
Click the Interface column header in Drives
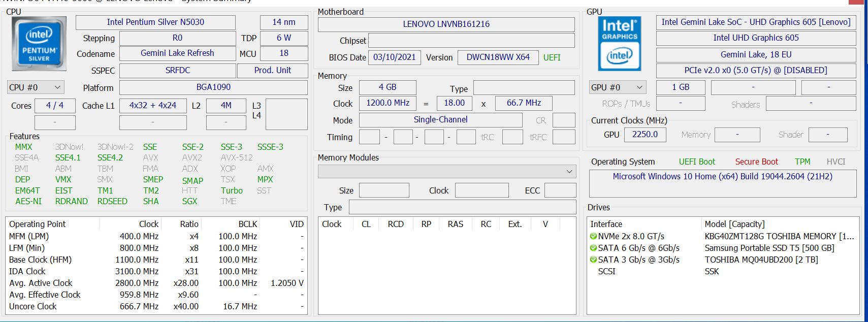tap(644, 224)
